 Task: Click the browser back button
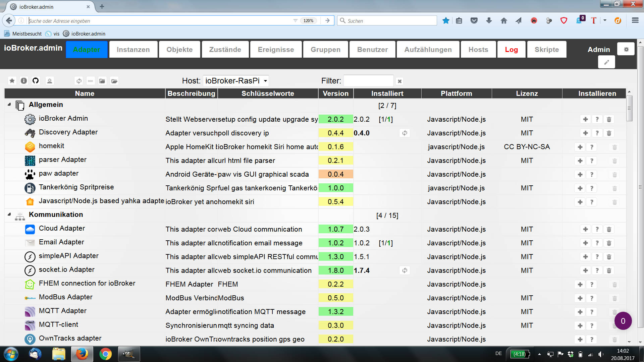pyautogui.click(x=9, y=20)
